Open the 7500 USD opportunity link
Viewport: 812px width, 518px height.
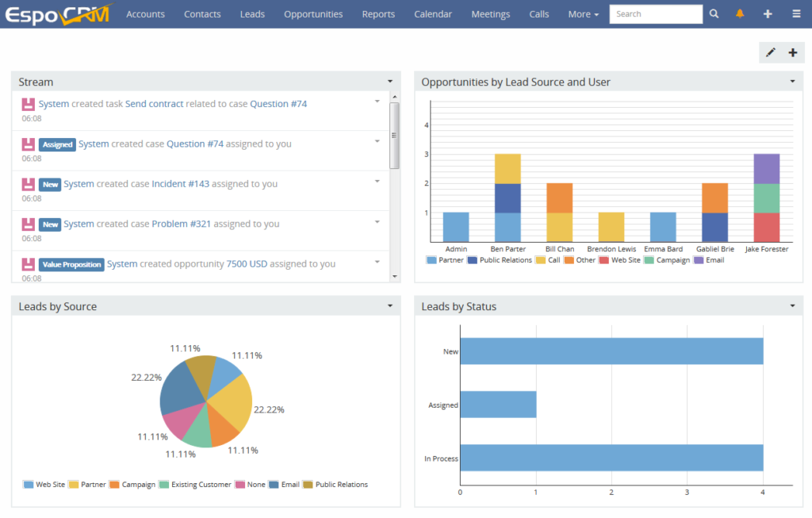(x=247, y=263)
